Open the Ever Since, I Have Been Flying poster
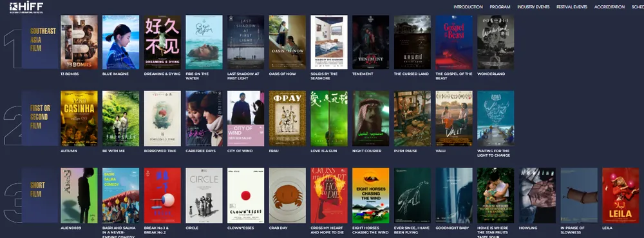Viewport: 644px width, 238px height. tap(412, 195)
